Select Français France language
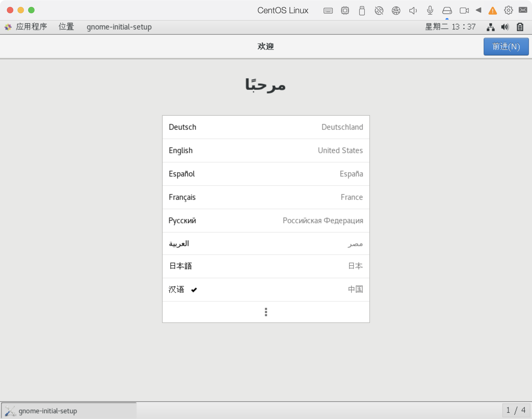The height and width of the screenshot is (419, 532). click(x=266, y=197)
